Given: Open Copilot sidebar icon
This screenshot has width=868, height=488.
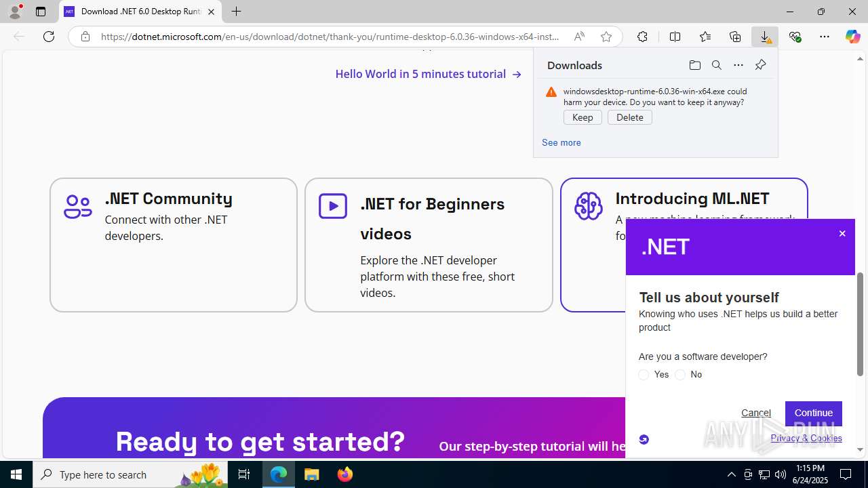Looking at the screenshot, I should (x=852, y=37).
